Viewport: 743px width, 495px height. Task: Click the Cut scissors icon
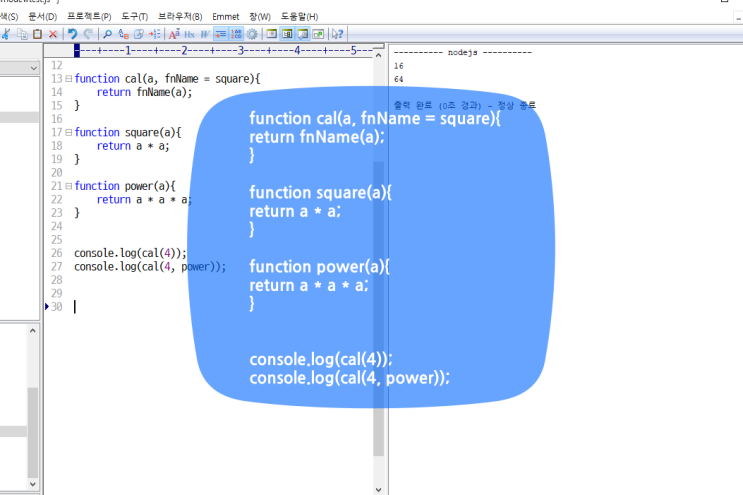click(x=6, y=34)
